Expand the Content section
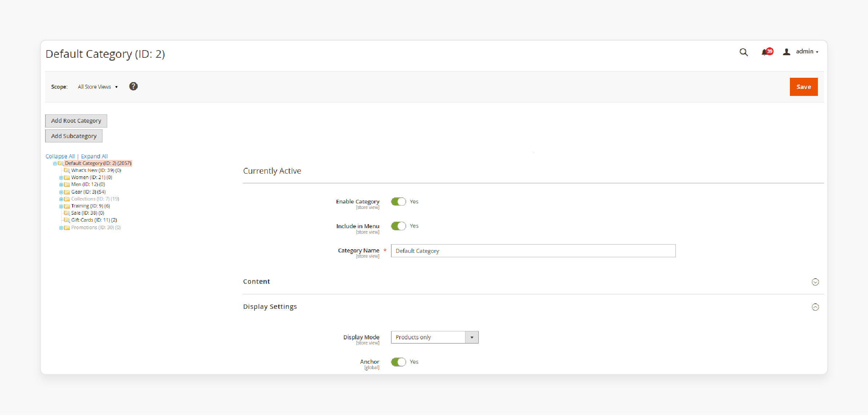The width and height of the screenshot is (868, 416). point(815,282)
